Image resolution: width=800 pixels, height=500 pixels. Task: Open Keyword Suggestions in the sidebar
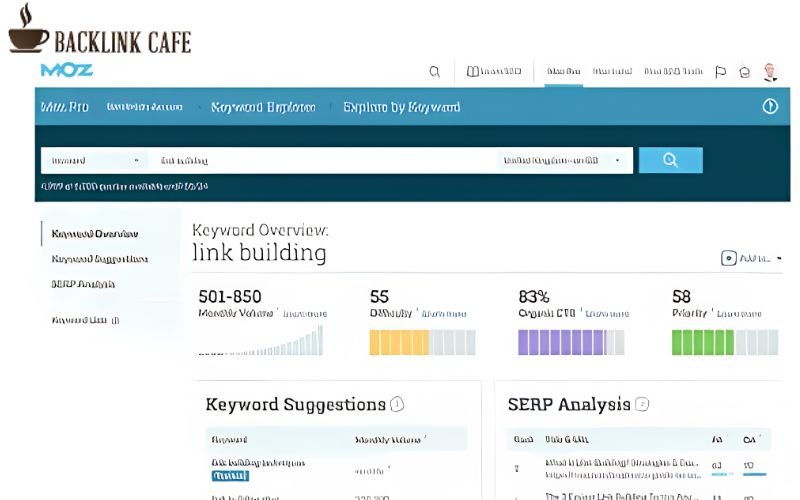(99, 259)
